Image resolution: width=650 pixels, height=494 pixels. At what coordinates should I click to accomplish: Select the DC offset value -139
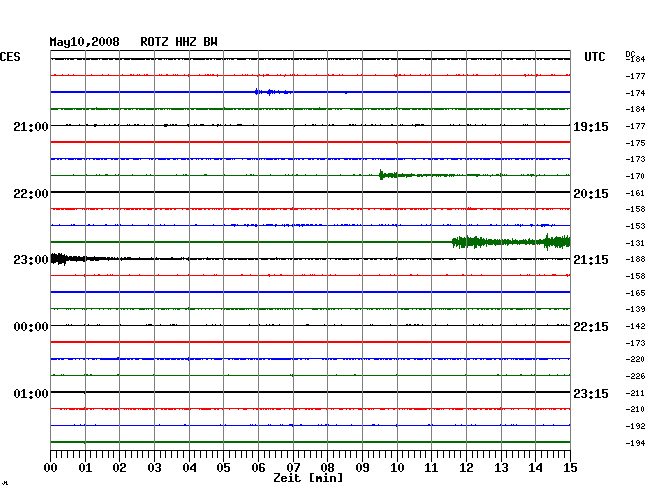point(635,309)
